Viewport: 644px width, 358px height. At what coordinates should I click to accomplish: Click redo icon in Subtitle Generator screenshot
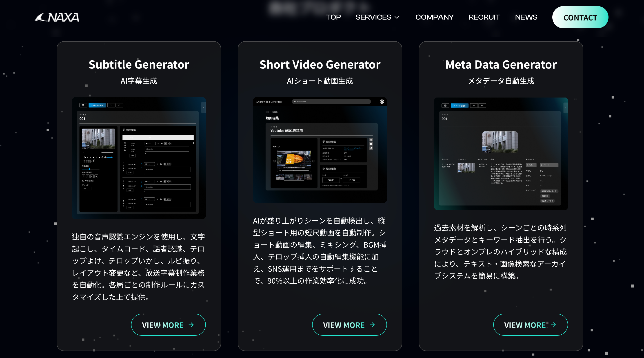(x=119, y=105)
